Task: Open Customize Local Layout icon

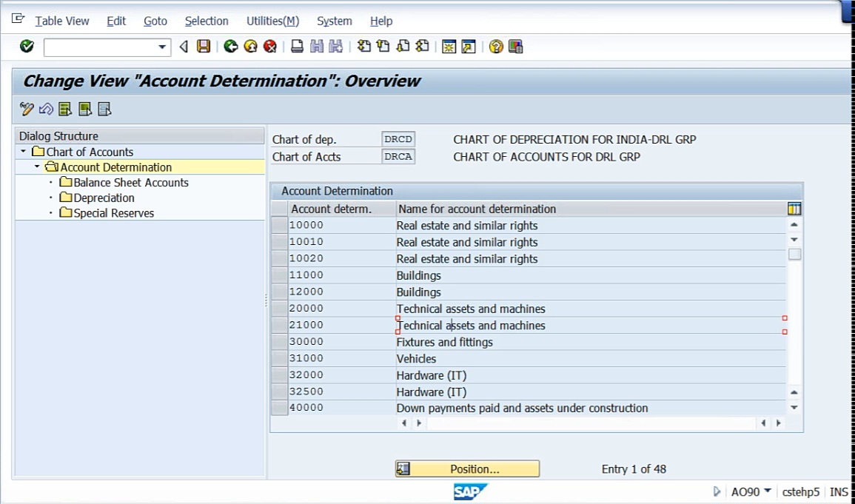Action: (x=515, y=47)
